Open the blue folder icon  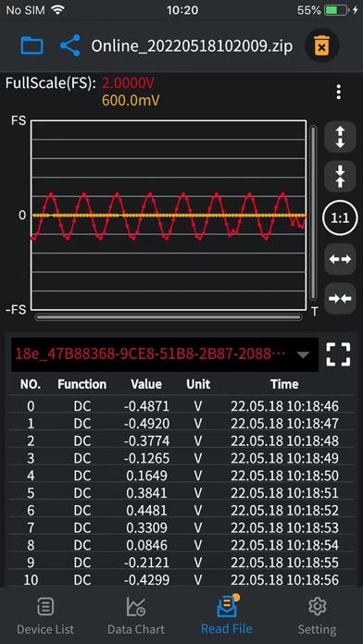coord(31,45)
